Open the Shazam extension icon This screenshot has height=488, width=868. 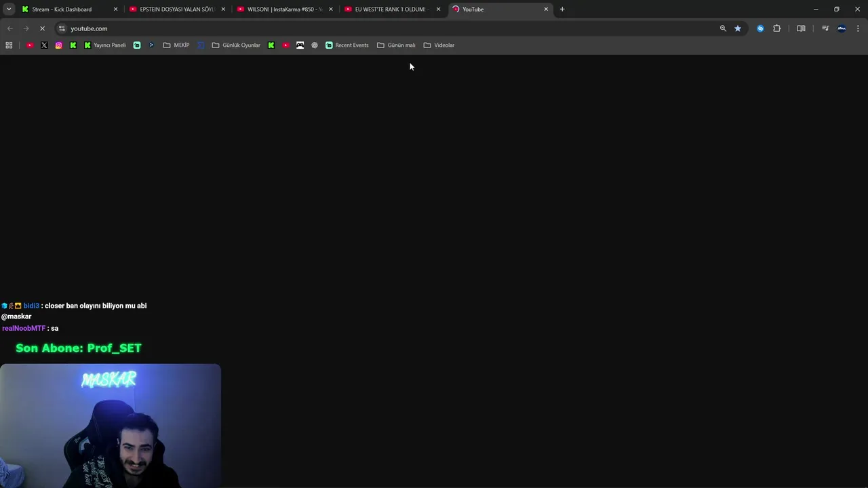(x=760, y=28)
